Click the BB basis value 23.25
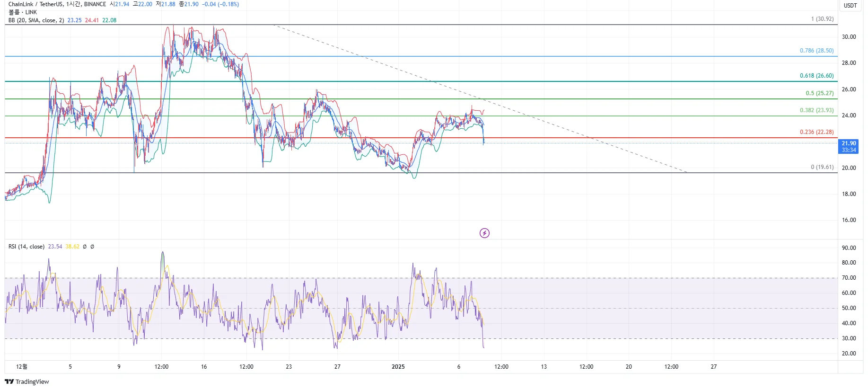This screenshot has width=868, height=390. tap(74, 20)
